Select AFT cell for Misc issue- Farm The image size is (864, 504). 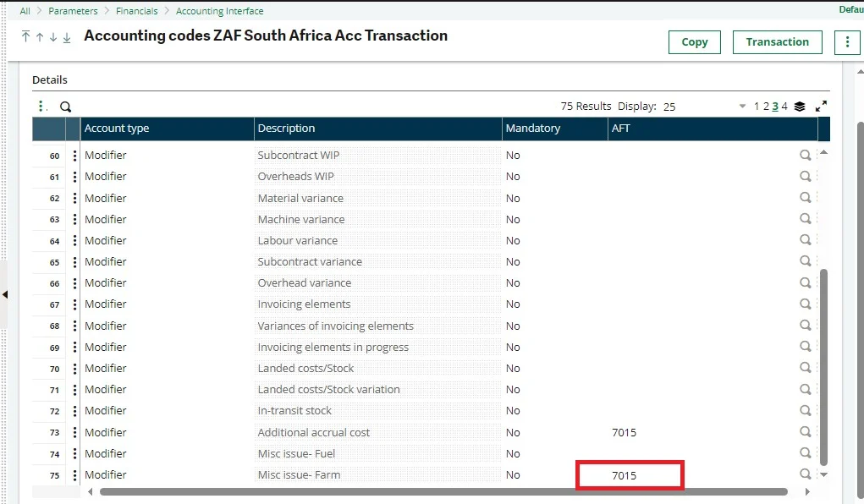630,475
